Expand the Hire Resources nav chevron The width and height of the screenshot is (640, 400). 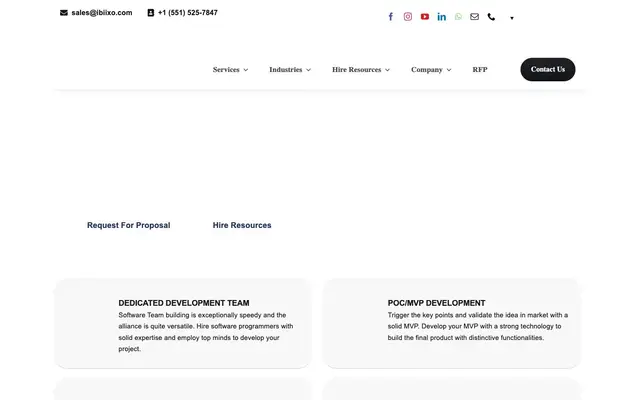[387, 70]
